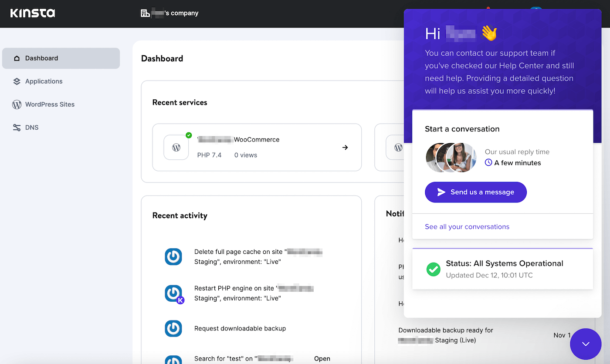Click the support team avatars
Screen dimensions: 610x364
[451, 158]
